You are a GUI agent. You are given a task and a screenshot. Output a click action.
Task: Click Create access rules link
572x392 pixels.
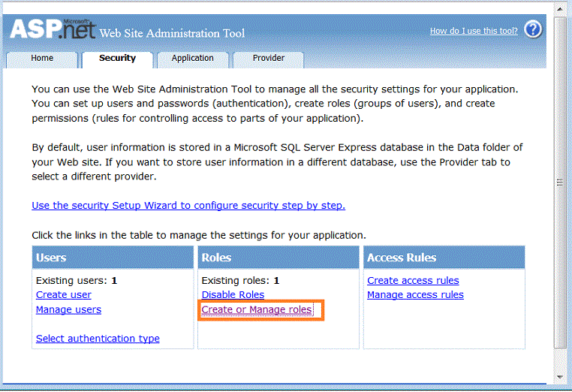pos(413,280)
